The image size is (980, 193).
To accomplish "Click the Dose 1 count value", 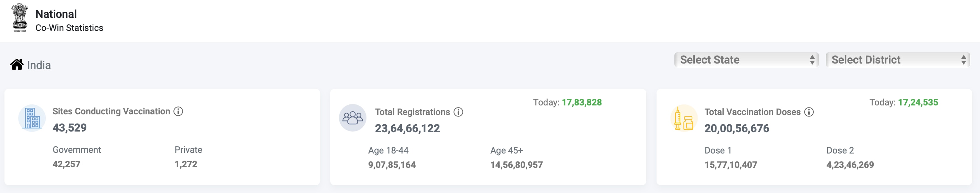I will (x=731, y=165).
